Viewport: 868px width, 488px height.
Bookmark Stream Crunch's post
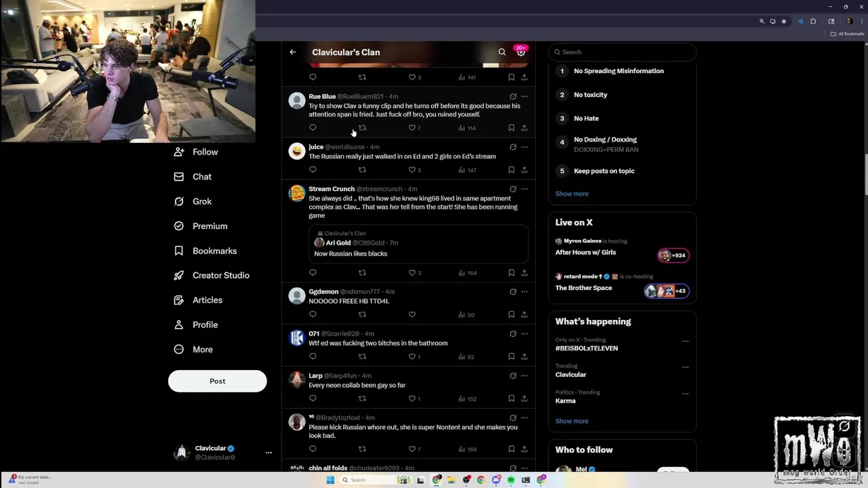(x=511, y=273)
